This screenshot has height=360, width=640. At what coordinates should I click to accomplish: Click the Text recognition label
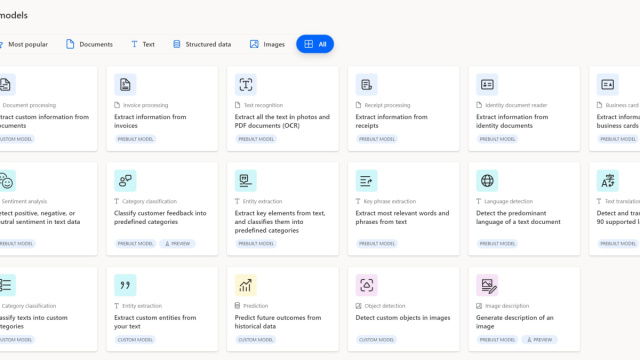point(263,105)
